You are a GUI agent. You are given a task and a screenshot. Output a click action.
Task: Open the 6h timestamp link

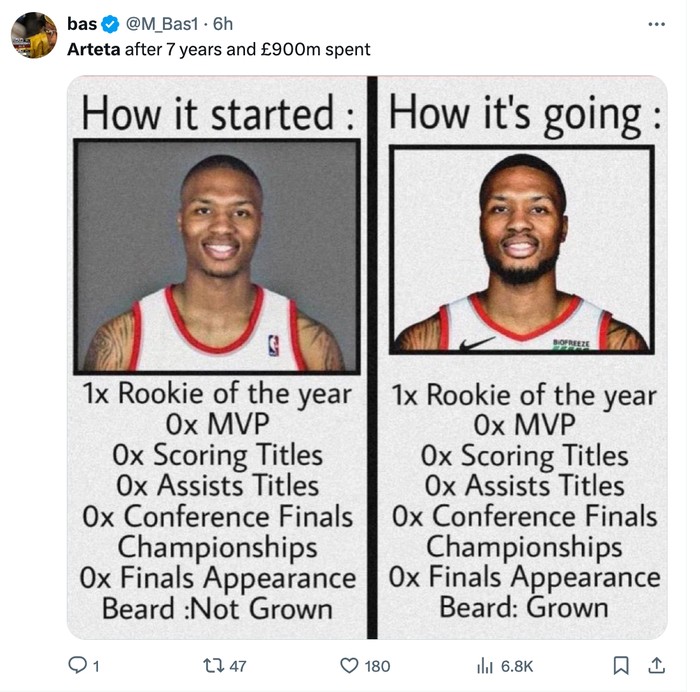pyautogui.click(x=223, y=24)
